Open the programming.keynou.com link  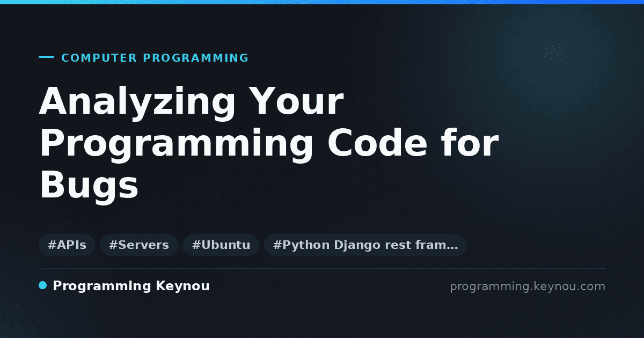click(x=528, y=286)
